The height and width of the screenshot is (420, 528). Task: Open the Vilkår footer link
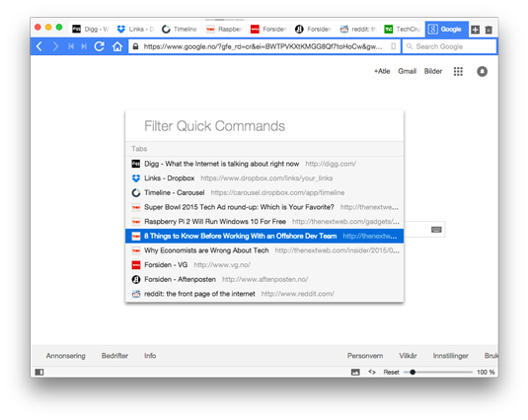point(408,356)
